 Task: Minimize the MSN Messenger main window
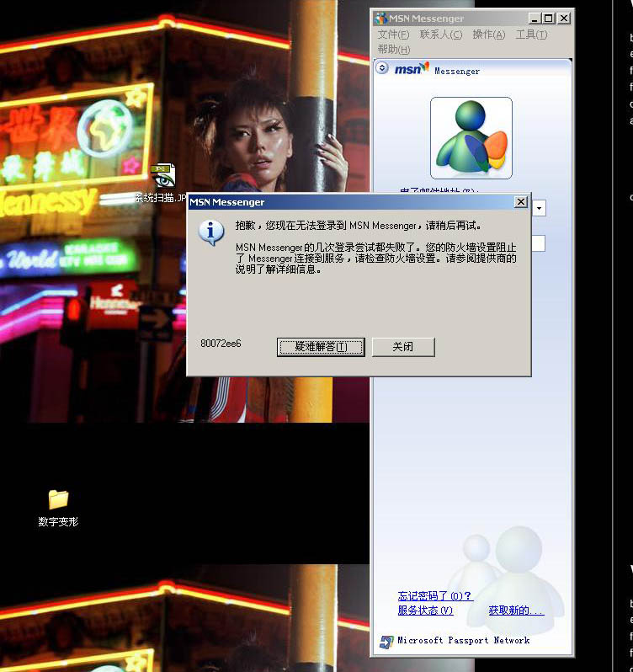coord(534,19)
